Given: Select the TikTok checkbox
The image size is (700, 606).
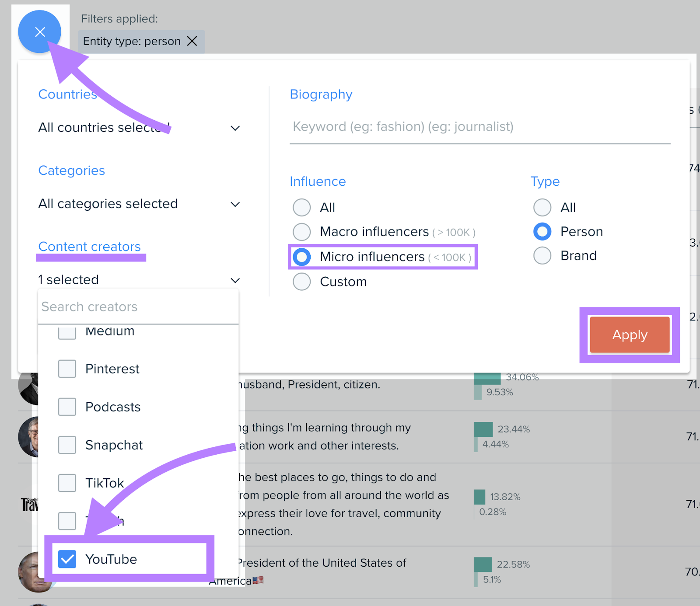Looking at the screenshot, I should tap(66, 483).
